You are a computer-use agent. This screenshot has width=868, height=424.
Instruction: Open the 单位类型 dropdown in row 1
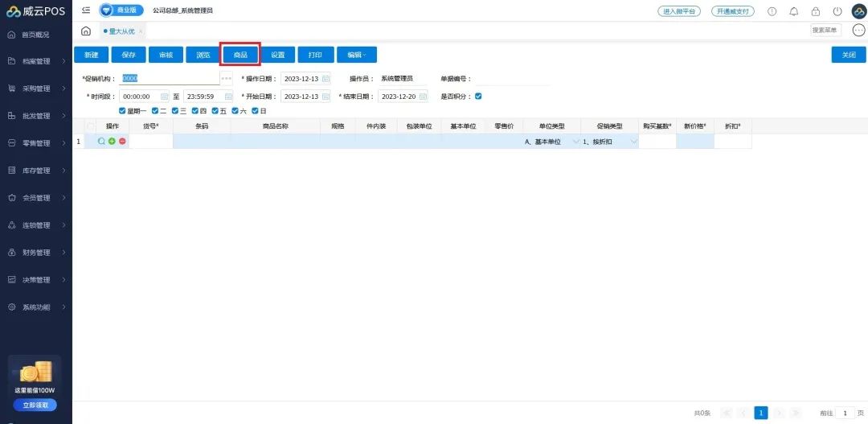click(575, 142)
